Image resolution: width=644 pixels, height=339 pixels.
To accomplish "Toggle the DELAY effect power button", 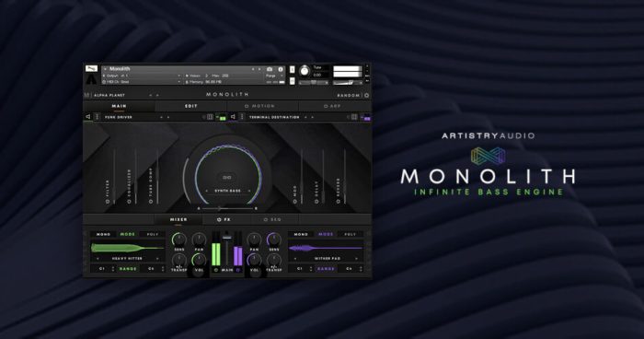I will (316, 202).
